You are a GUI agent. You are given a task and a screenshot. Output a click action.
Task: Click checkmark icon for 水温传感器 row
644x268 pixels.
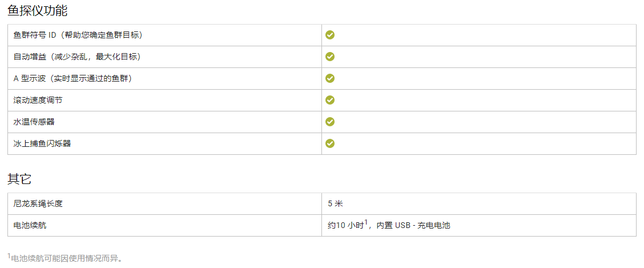coord(330,122)
